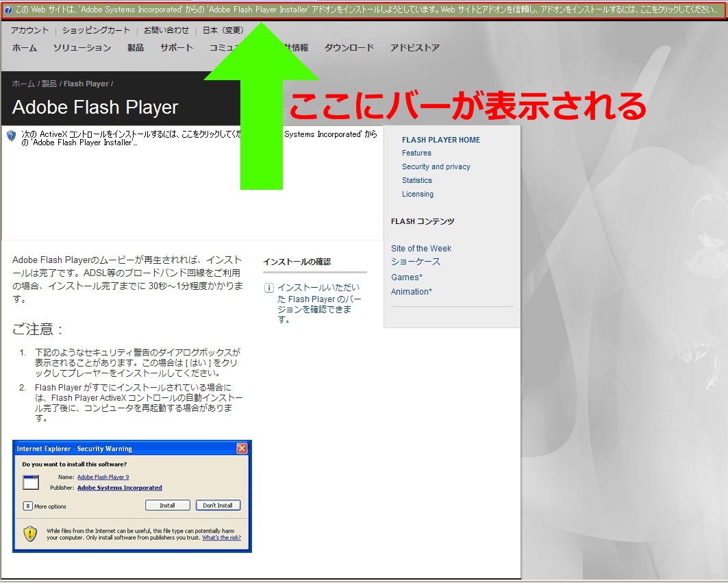Open the ダウンロード menu
The image size is (728, 583).
tap(349, 47)
